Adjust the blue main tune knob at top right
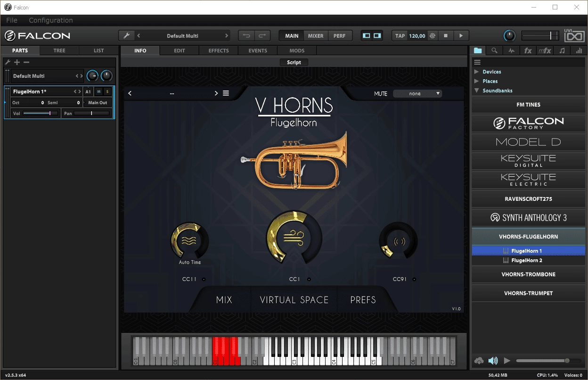 (509, 36)
